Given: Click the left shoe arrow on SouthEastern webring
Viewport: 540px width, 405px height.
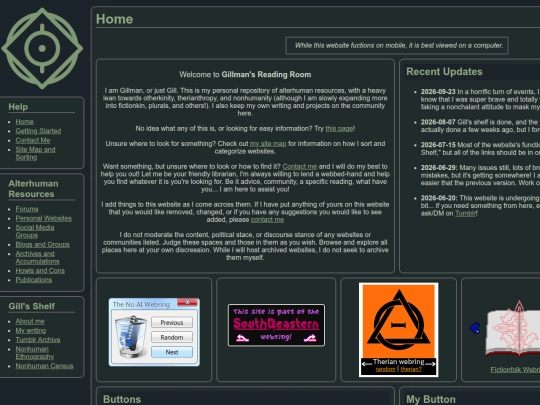Looking at the screenshot, I should point(242,338).
